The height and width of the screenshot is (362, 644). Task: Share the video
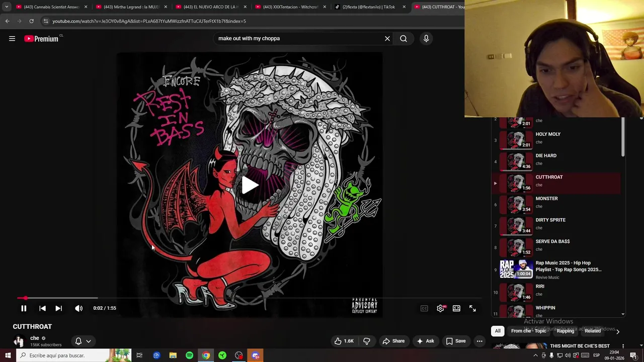tap(393, 341)
